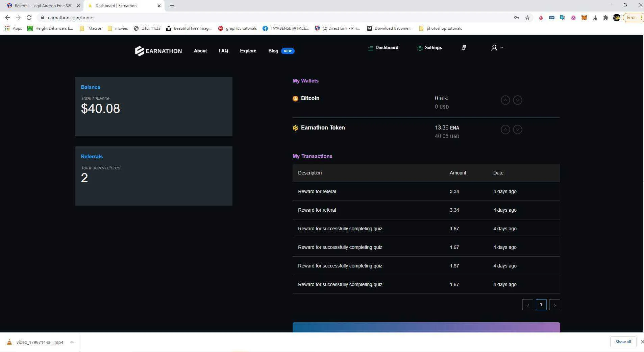Open the Extensions puzzle-piece menu
Viewport: 644px width, 352px height.
click(x=606, y=18)
